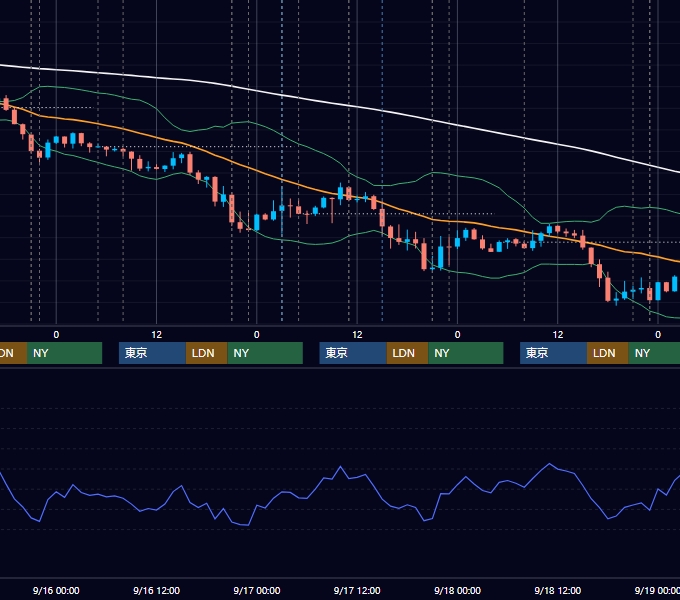Click the 9/16 12:00 date label

(156, 590)
